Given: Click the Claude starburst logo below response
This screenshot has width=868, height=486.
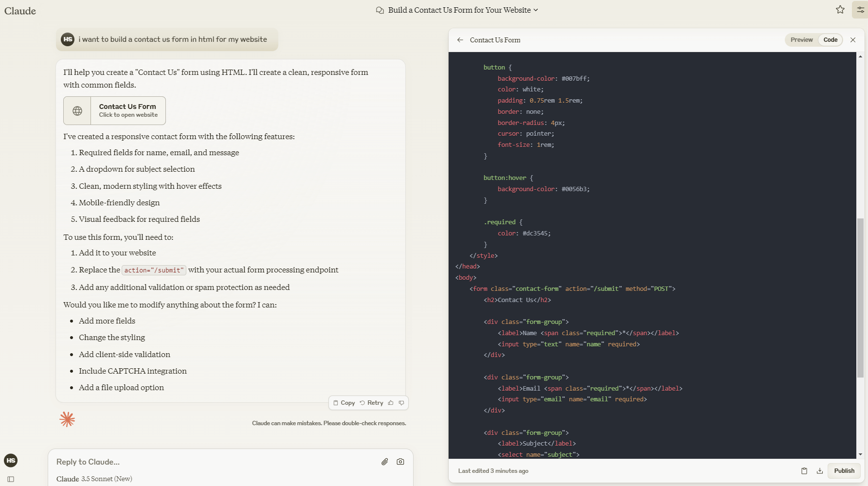Looking at the screenshot, I should pos(67,419).
